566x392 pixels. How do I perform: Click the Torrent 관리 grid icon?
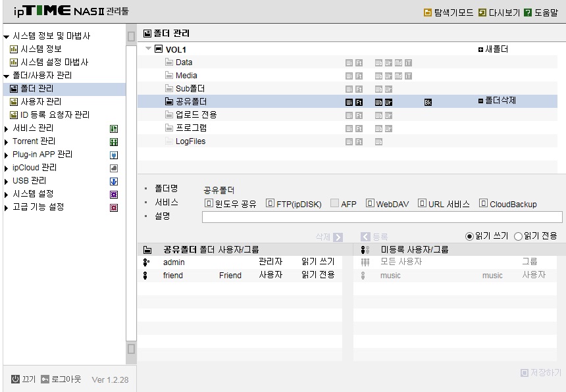(114, 142)
